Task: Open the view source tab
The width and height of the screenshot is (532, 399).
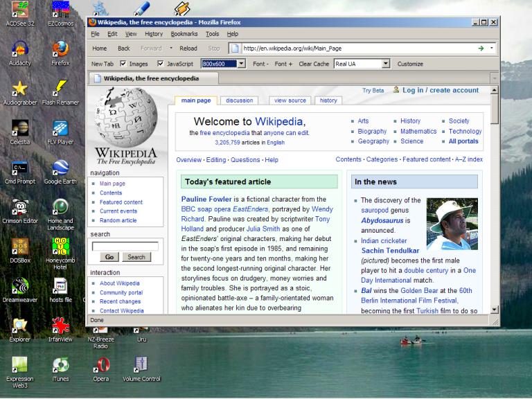Action: [290, 100]
